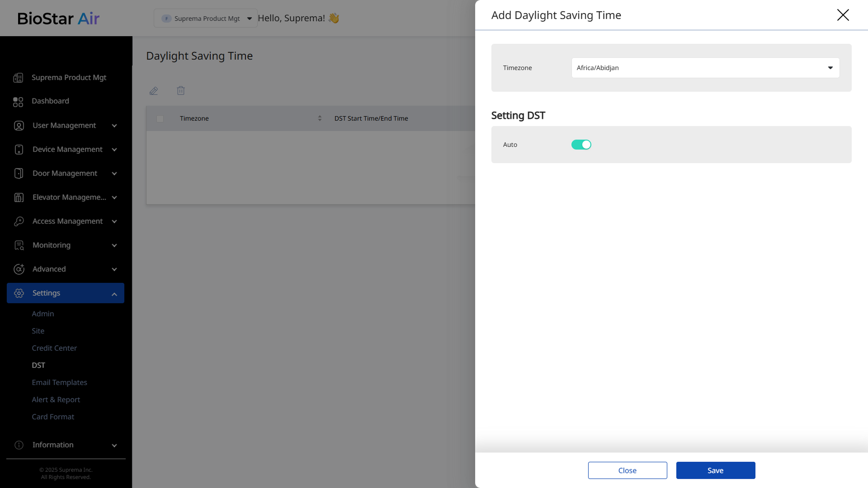Sort table by Timezone column arrows
This screenshot has height=488, width=868.
320,118
